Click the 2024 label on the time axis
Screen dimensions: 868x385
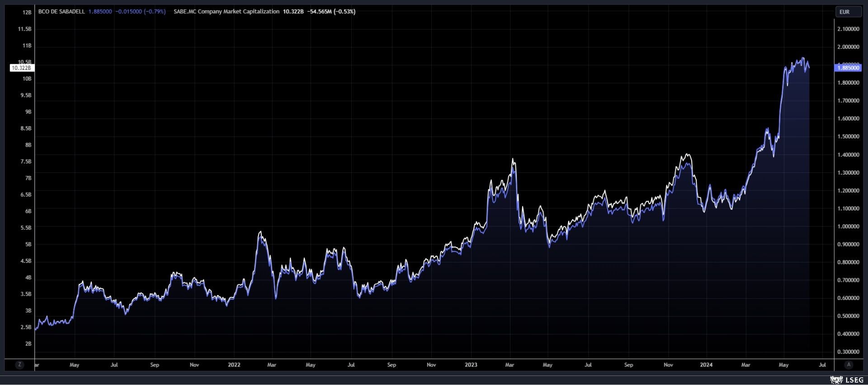(706, 365)
